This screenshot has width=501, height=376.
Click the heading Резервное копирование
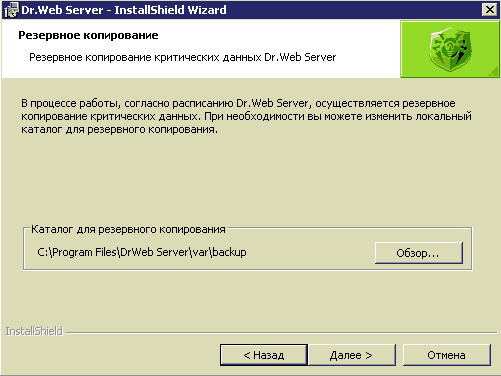point(88,35)
